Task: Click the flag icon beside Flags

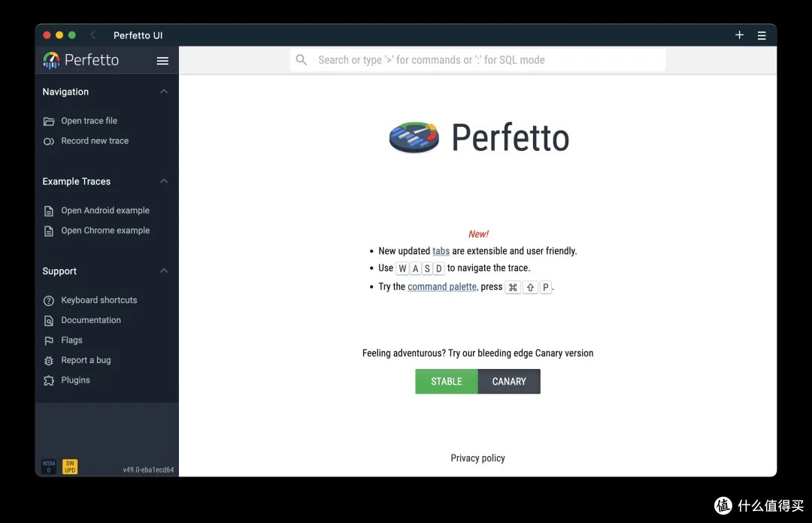Action: [x=49, y=340]
